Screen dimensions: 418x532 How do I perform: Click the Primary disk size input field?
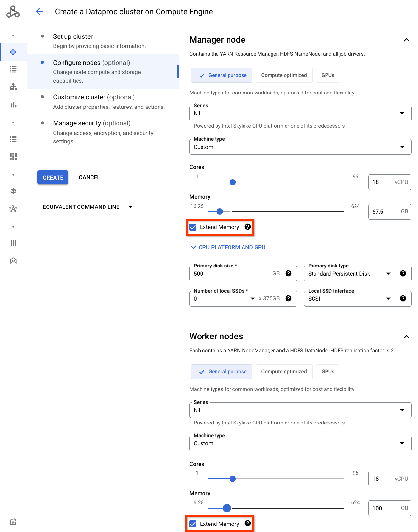click(231, 274)
